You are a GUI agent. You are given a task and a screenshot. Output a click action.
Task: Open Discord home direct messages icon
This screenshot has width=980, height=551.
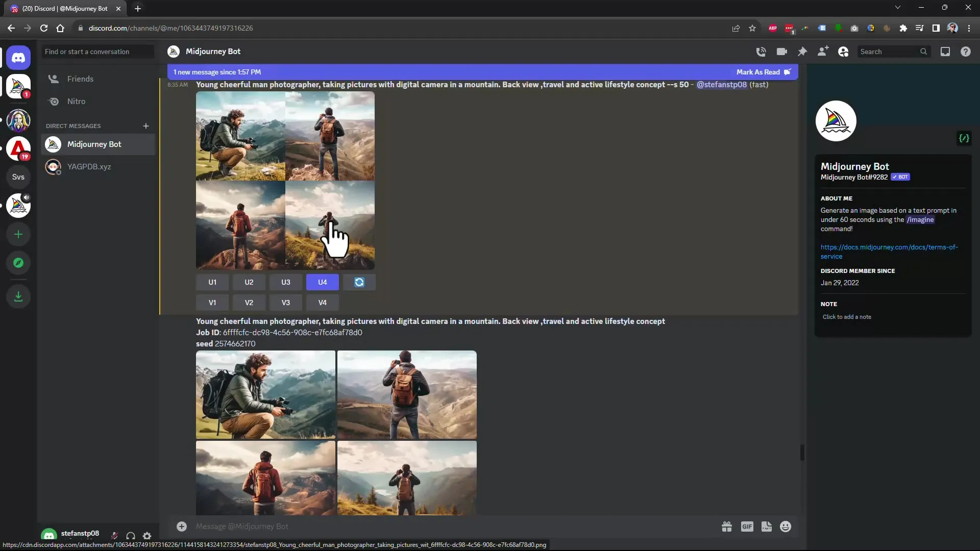(18, 58)
